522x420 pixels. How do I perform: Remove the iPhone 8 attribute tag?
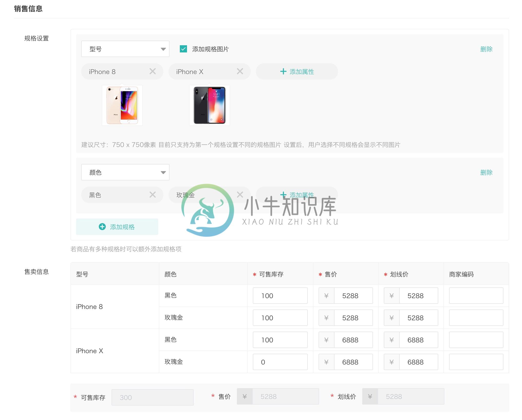[x=153, y=71]
